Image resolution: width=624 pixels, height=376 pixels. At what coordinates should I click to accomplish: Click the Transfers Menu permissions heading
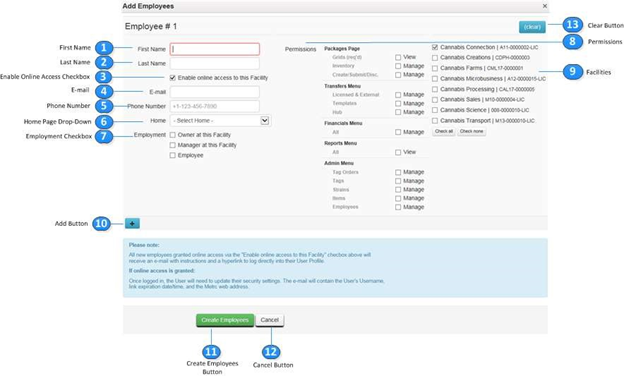pyautogui.click(x=342, y=86)
